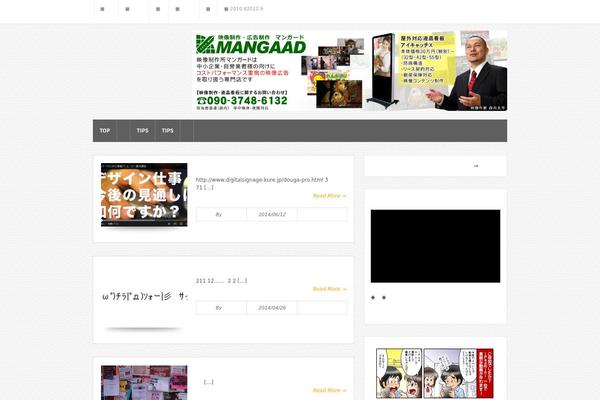This screenshot has width=600, height=400.
Task: Click the 2014/04 date cell
Action: point(272,308)
